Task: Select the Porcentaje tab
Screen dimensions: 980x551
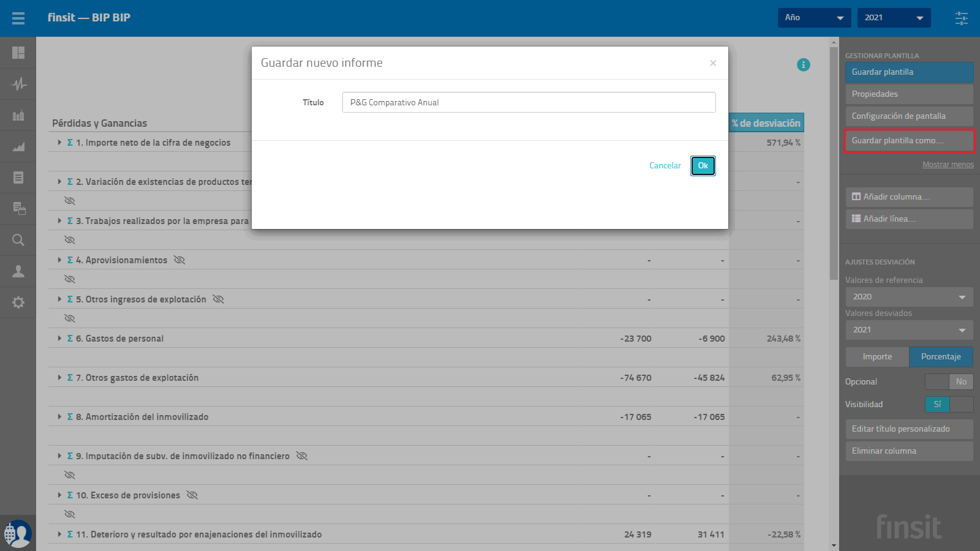Action: point(941,357)
